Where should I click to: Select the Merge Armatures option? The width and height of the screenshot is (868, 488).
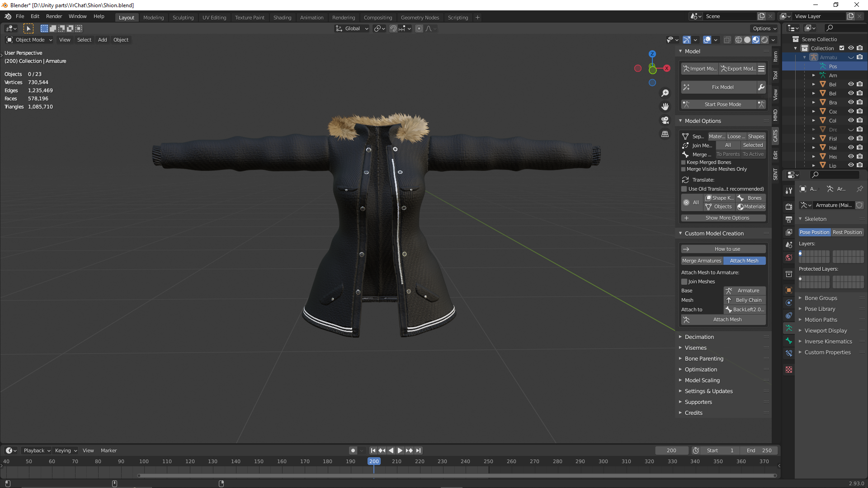point(702,261)
